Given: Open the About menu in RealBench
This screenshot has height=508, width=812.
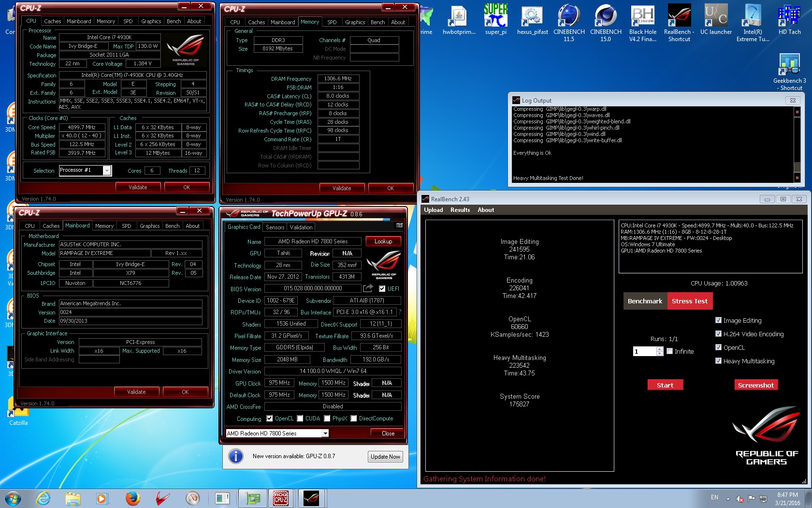Looking at the screenshot, I should [486, 210].
